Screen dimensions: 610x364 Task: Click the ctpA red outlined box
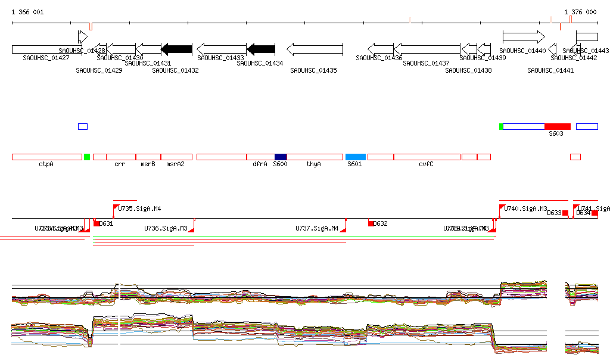(x=47, y=157)
